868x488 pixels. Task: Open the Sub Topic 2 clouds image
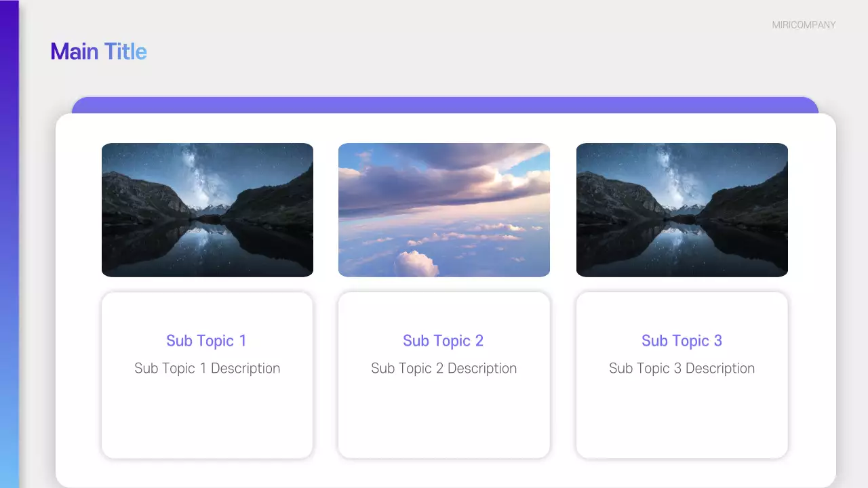click(x=444, y=209)
